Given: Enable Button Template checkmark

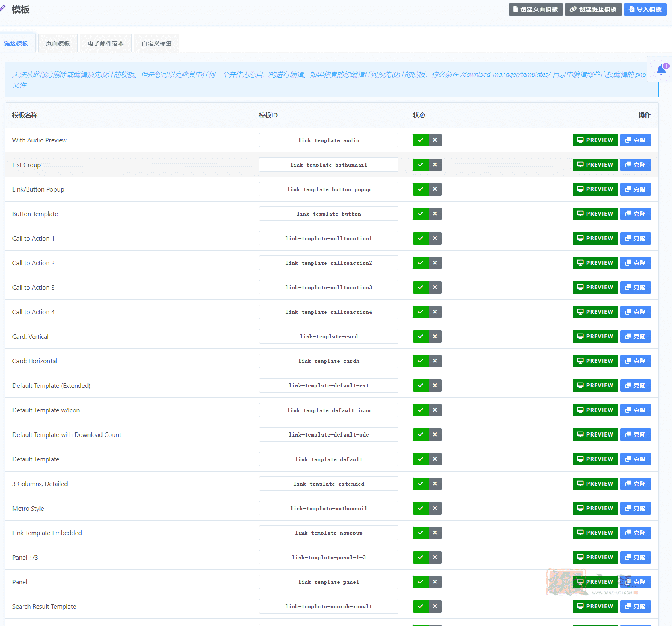Looking at the screenshot, I should pyautogui.click(x=421, y=214).
